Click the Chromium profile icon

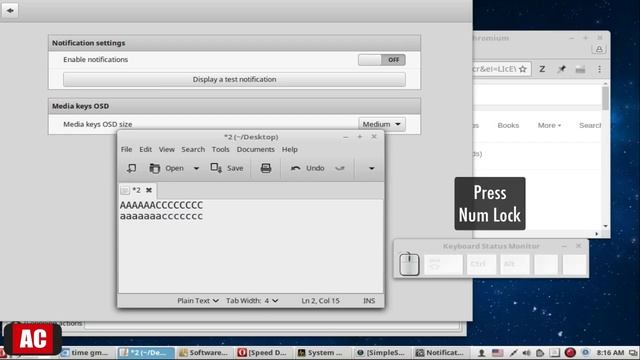[599, 49]
